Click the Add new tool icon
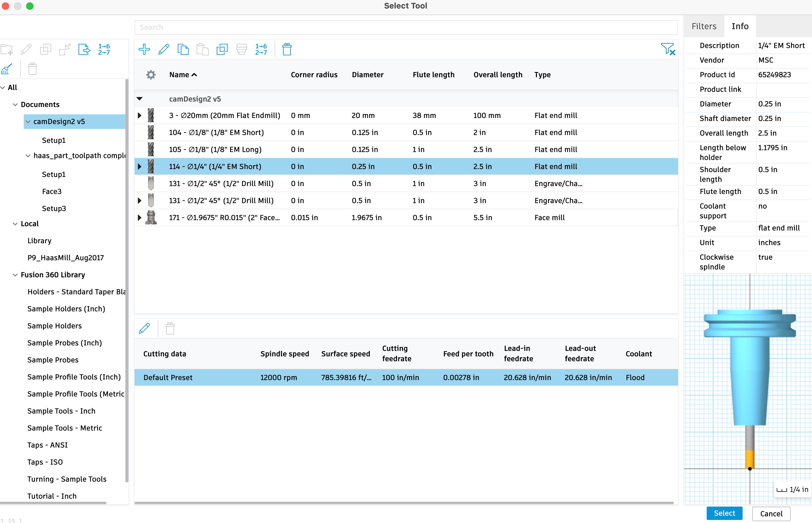 144,49
